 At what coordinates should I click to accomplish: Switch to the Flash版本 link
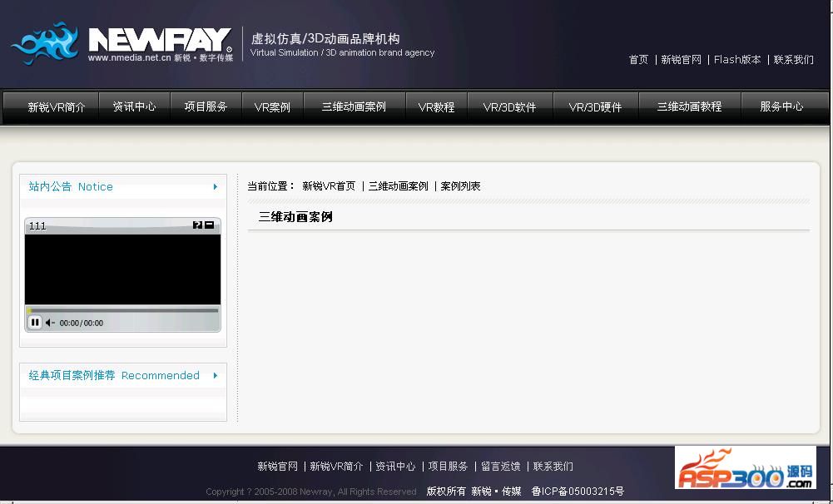point(737,60)
